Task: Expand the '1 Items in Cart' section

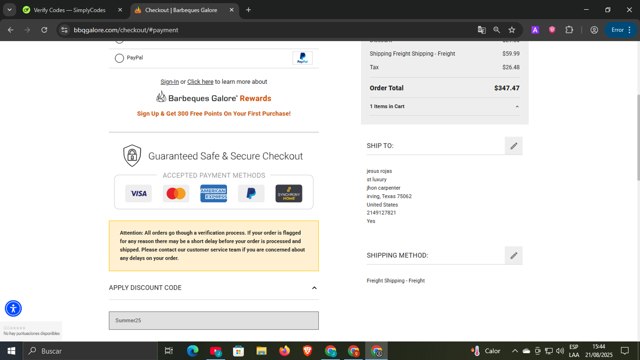Action: tap(444, 107)
